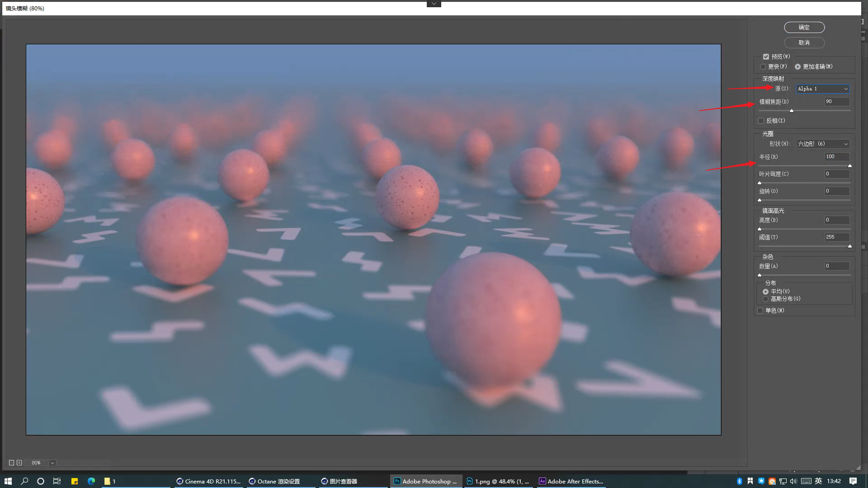Open the 源 depth map source dropdown

[823, 89]
